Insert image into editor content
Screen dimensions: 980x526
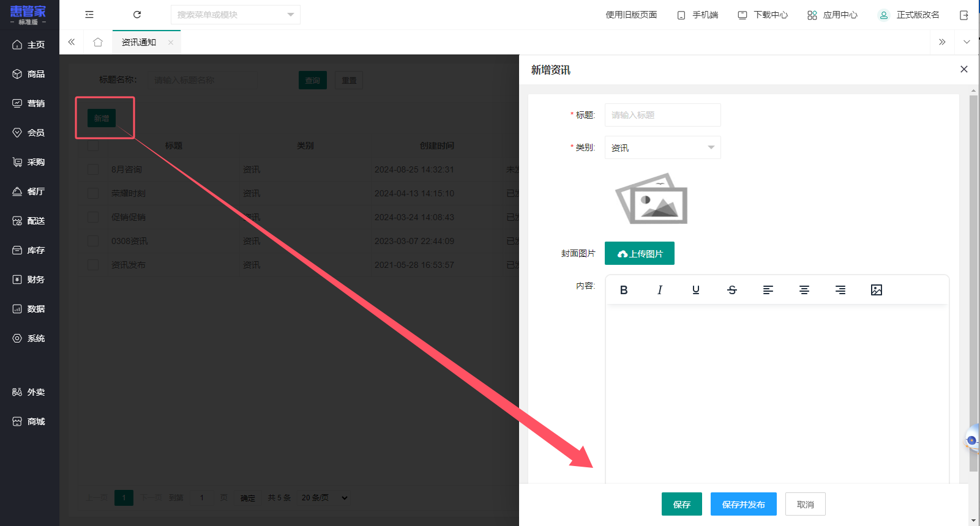coord(877,290)
